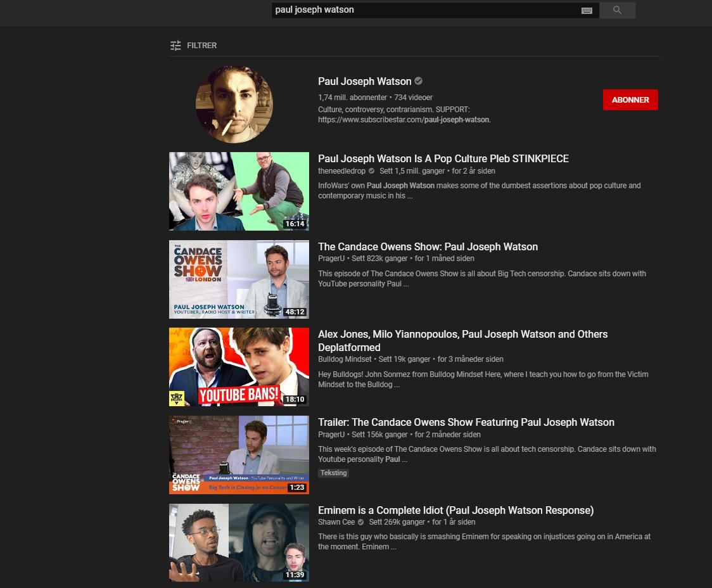This screenshot has height=588, width=712.
Task: Click the 'This week's episode' trailer description
Action: 486,454
